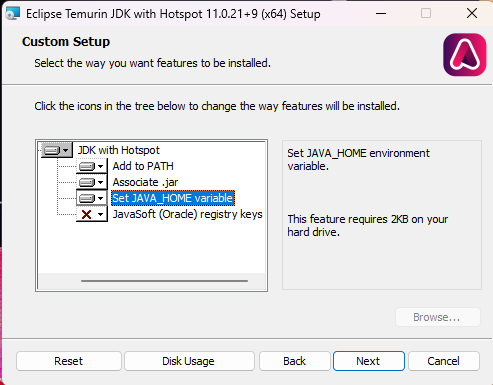Click the horizontal scrollbar in the feature tree
493x385 pixels.
coord(164,281)
